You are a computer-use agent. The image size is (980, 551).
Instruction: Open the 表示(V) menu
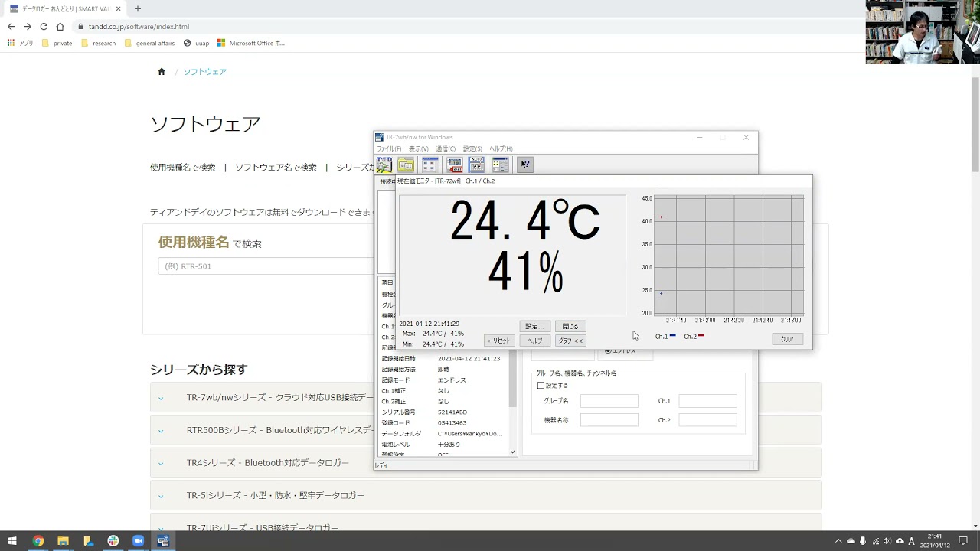[x=419, y=148]
